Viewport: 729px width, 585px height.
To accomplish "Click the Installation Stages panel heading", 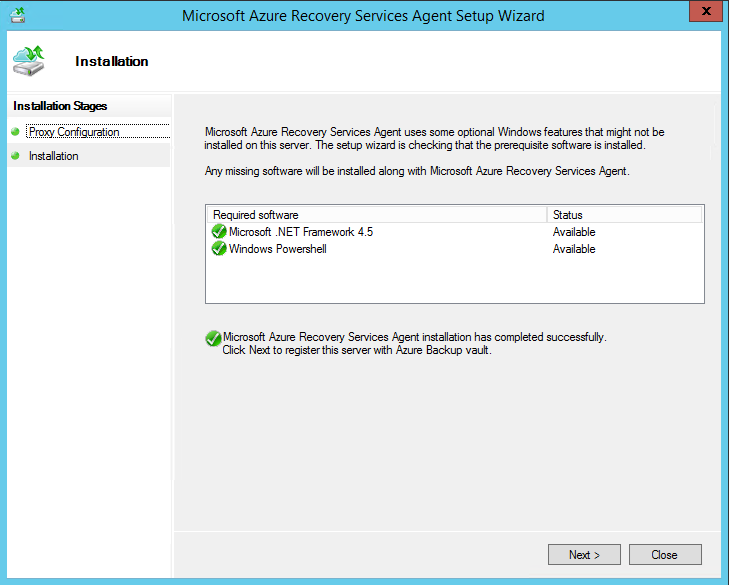I will point(60,106).
